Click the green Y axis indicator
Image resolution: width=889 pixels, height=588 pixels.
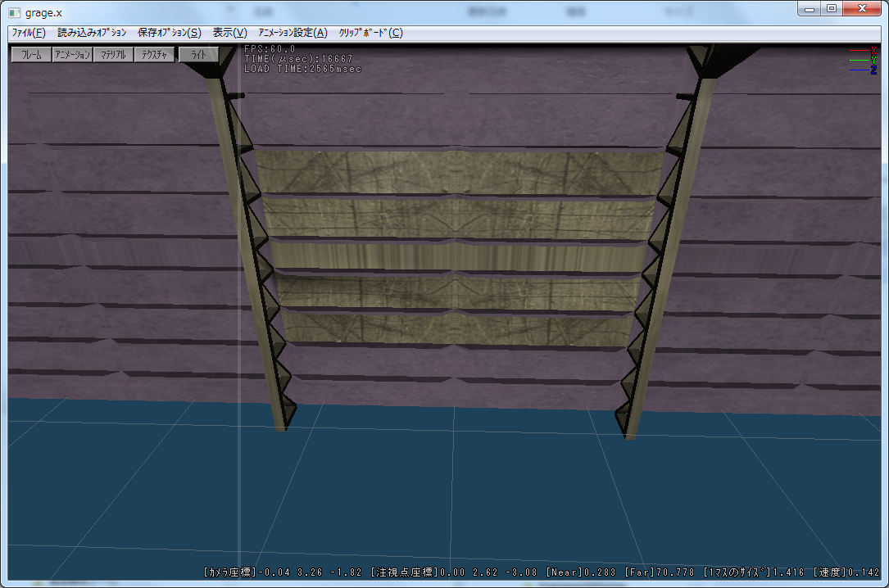[873, 61]
